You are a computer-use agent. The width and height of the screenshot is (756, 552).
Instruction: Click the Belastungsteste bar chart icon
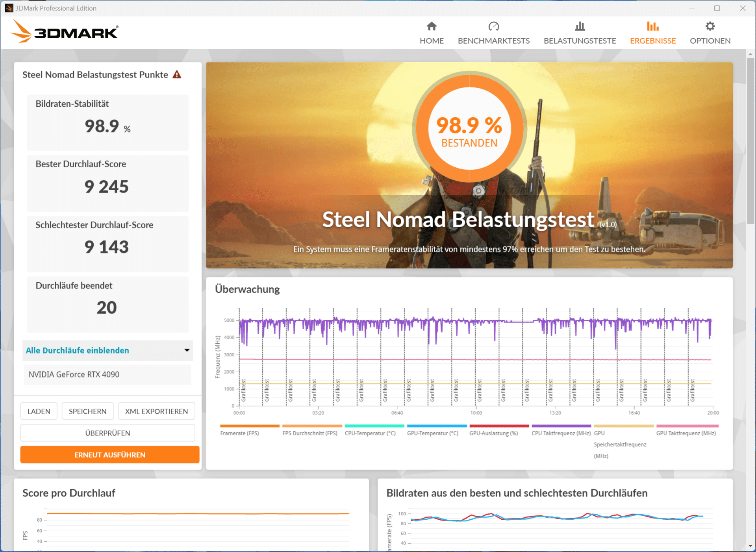pos(580,26)
